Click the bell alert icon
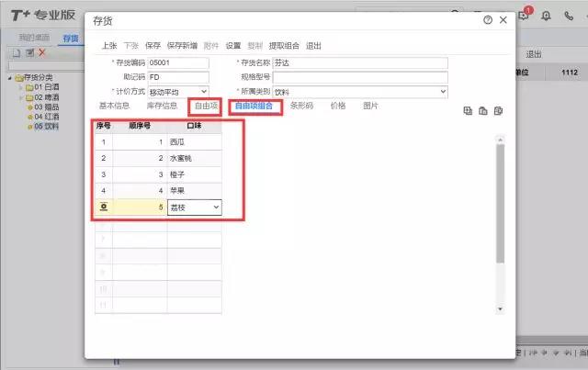The image size is (588, 370). 548,16
